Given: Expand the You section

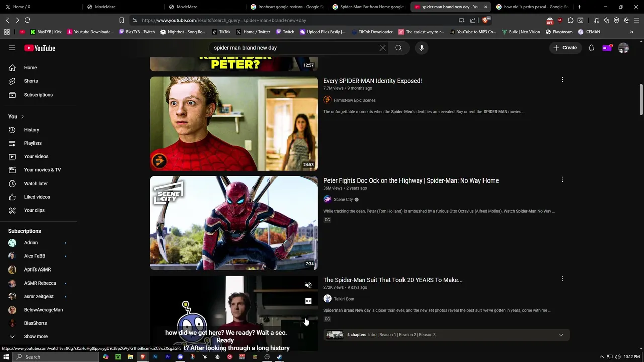Looking at the screenshot, I should (15, 116).
